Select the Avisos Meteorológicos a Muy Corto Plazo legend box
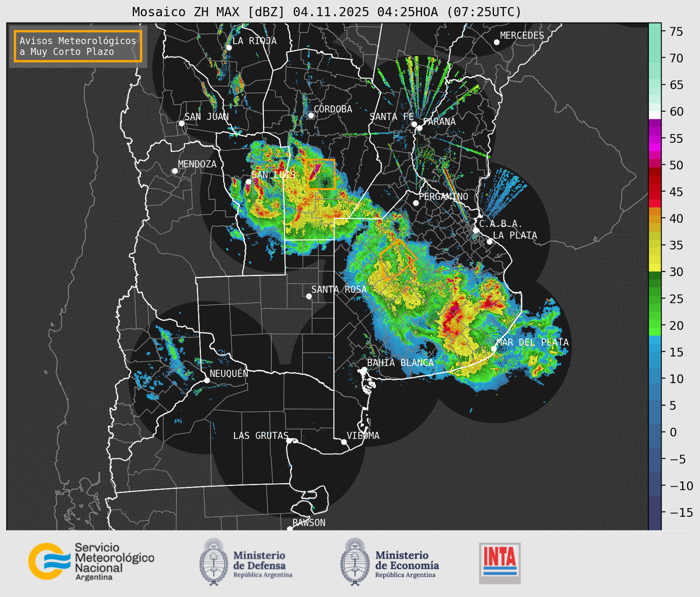This screenshot has height=597, width=700. click(x=78, y=46)
